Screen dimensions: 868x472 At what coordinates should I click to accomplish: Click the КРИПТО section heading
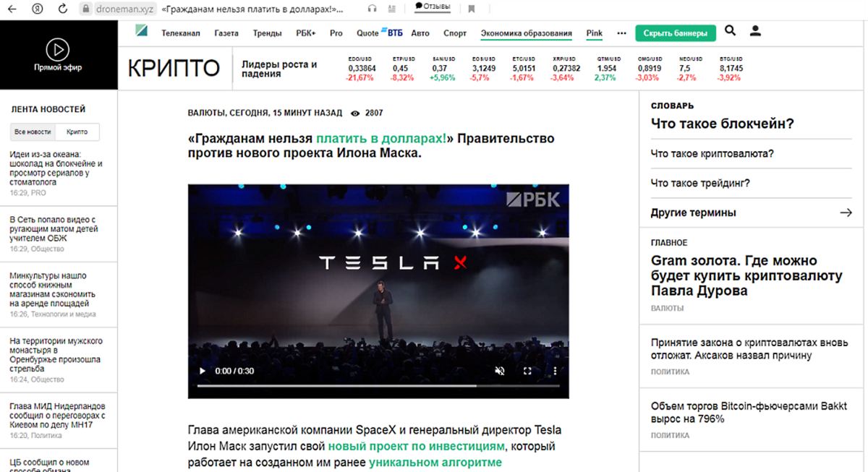pyautogui.click(x=174, y=69)
